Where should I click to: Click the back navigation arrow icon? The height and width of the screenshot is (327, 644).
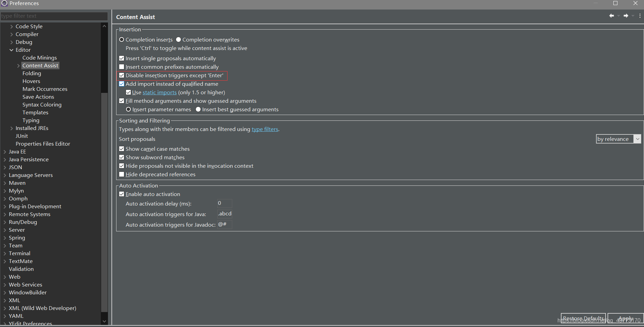(x=612, y=16)
